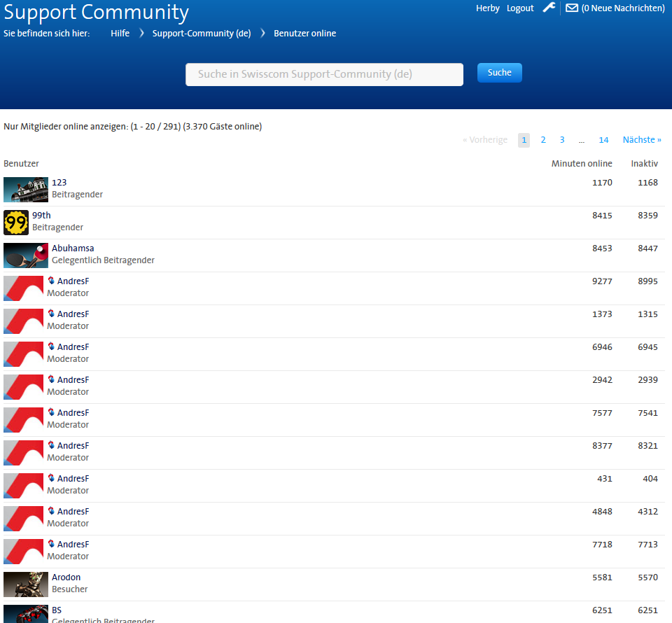Open Abuhamsa's ping-pong avatar
This screenshot has width=672, height=623.
pos(26,255)
